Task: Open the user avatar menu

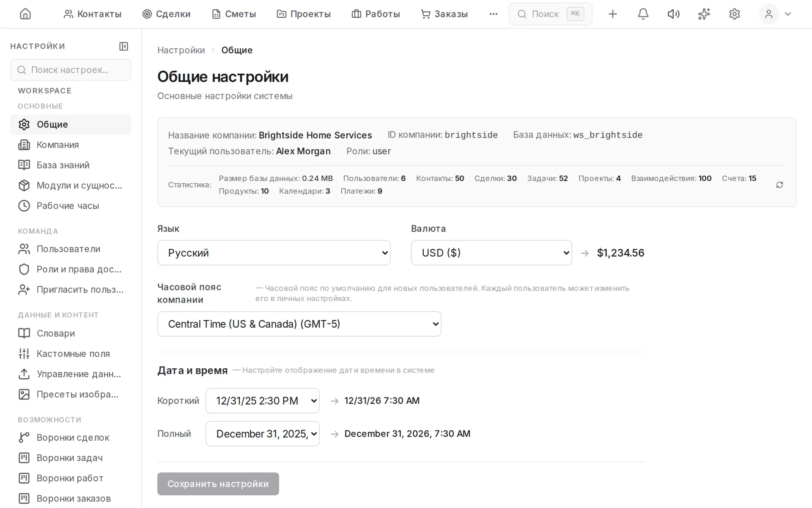Action: click(768, 14)
